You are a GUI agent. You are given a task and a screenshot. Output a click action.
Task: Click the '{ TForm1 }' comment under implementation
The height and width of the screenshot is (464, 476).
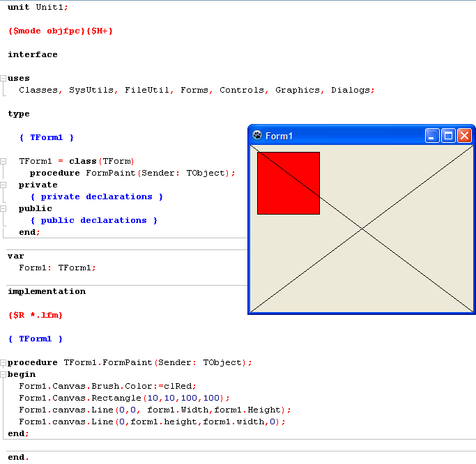pos(36,339)
